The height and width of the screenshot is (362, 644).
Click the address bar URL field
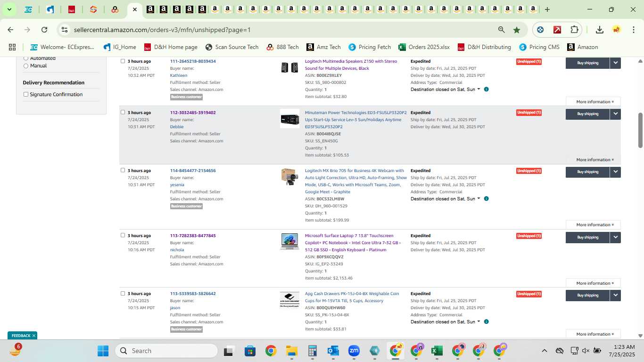tap(281, 30)
